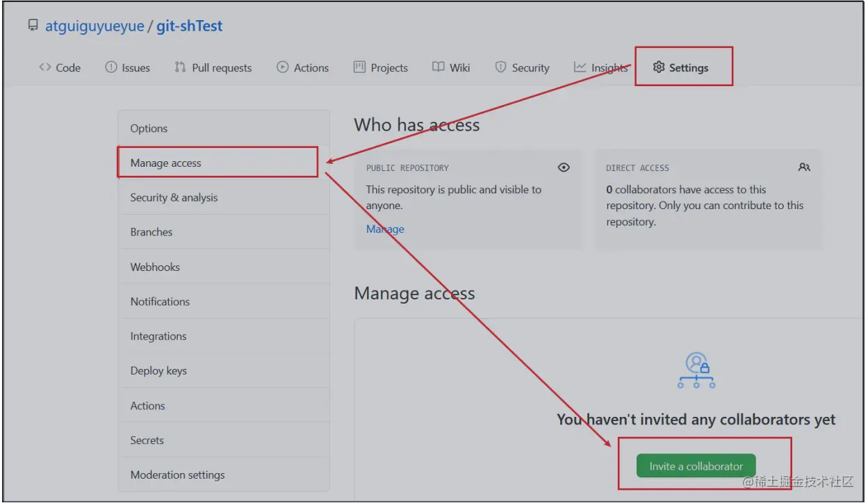Open the Actions tab in top navigation
This screenshot has width=868, height=503.
click(x=303, y=67)
